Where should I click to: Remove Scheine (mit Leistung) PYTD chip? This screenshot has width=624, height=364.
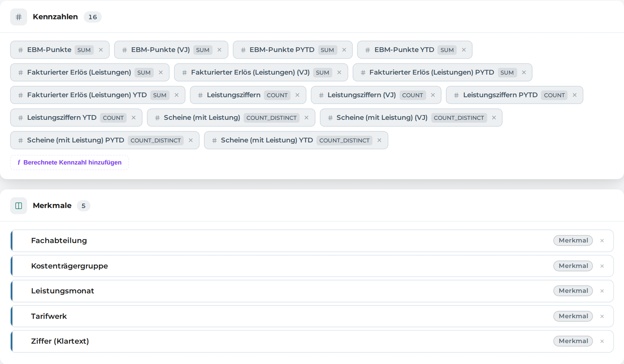191,140
